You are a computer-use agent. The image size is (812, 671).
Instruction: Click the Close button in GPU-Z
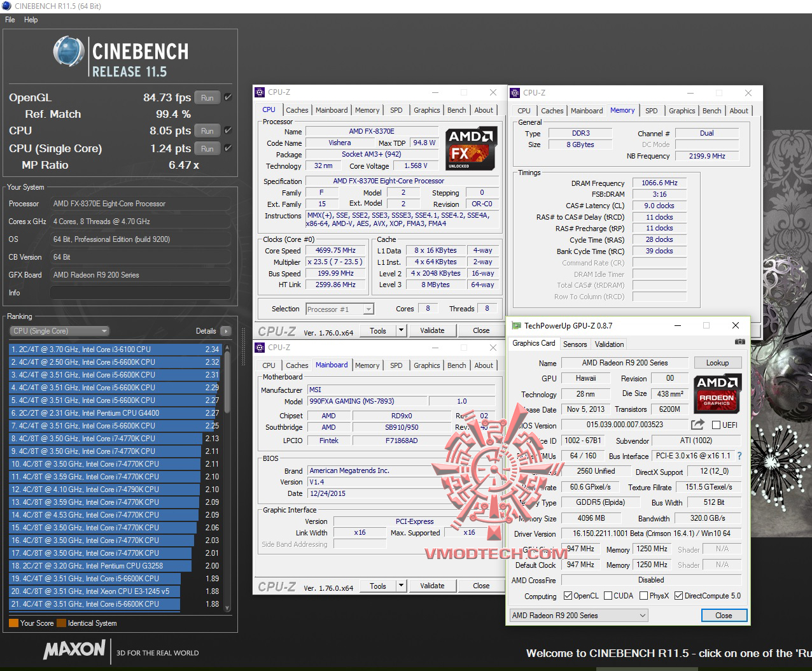point(724,615)
